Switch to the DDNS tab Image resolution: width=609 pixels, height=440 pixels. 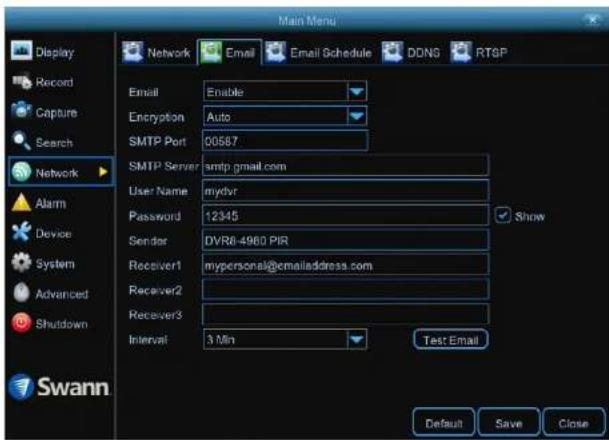click(411, 52)
